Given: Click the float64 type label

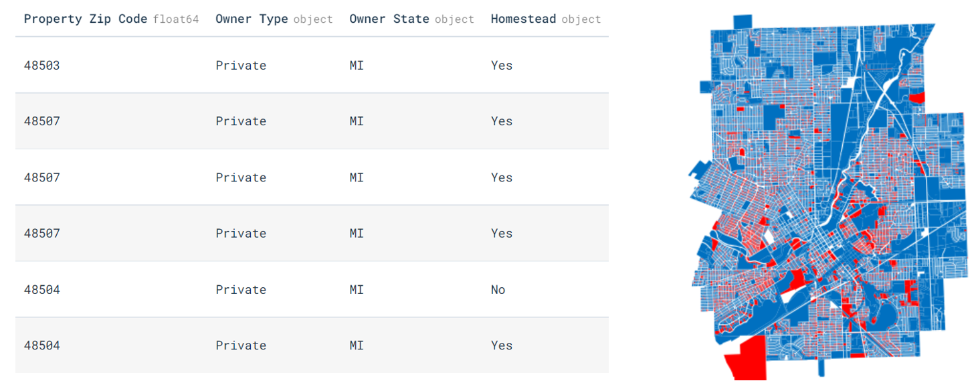Looking at the screenshot, I should [x=176, y=19].
